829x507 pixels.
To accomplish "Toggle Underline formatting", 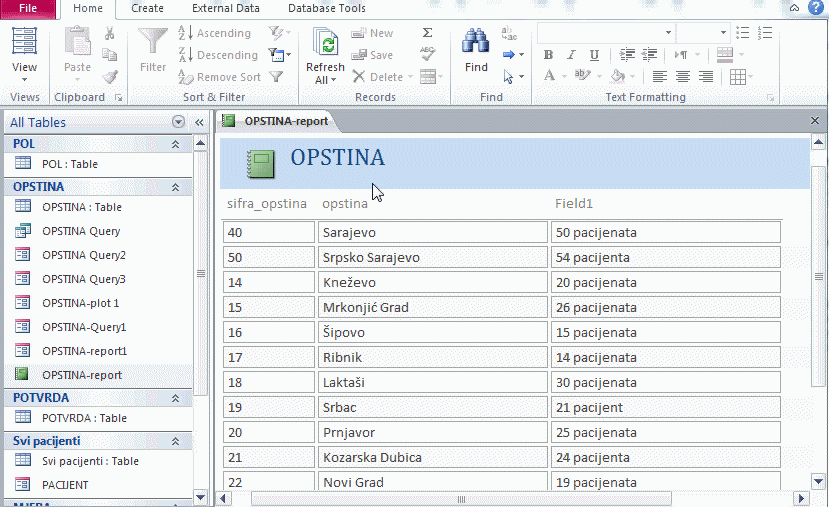I will 594,55.
